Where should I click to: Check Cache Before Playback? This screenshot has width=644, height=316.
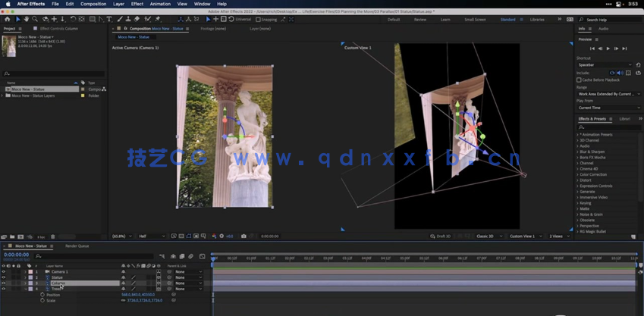click(x=580, y=80)
